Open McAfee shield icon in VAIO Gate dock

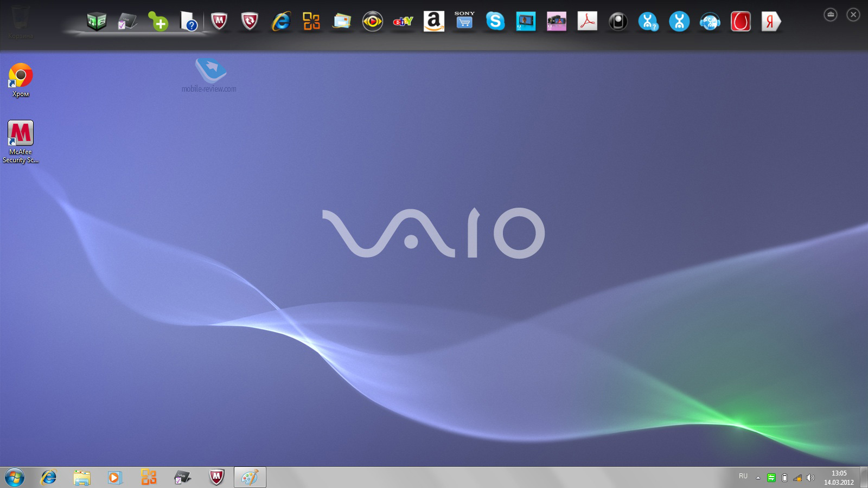[x=219, y=22]
